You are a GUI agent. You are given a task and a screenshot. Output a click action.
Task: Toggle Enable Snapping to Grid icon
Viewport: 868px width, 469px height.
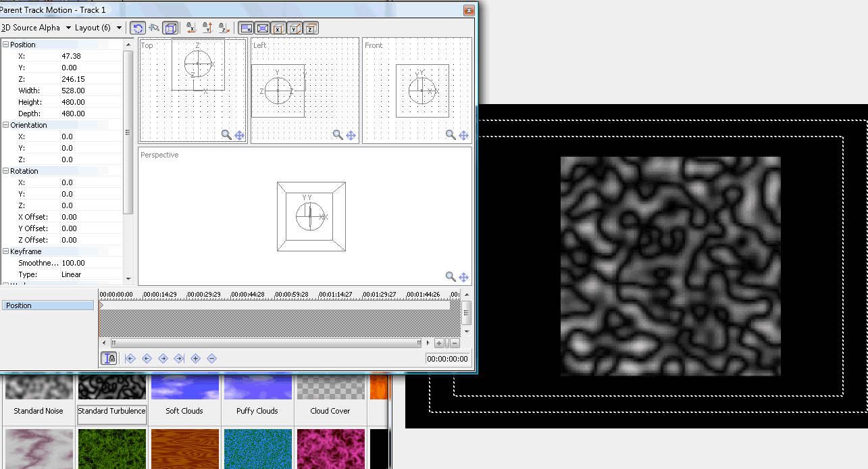(x=154, y=28)
